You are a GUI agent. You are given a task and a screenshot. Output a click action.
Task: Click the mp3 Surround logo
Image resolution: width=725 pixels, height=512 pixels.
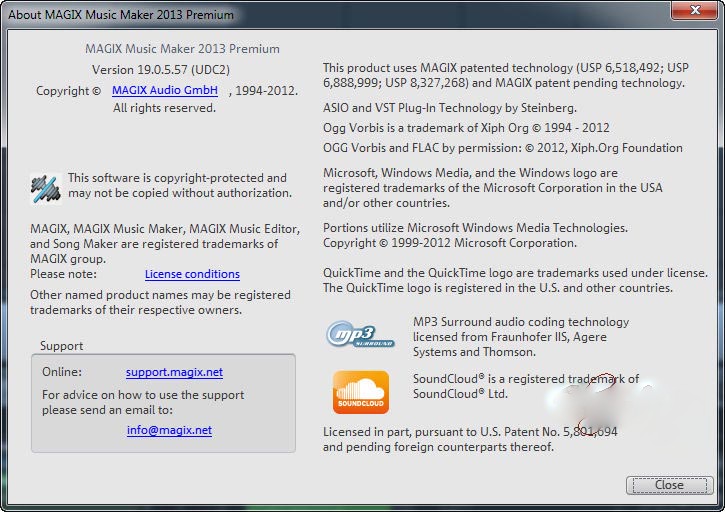360,335
